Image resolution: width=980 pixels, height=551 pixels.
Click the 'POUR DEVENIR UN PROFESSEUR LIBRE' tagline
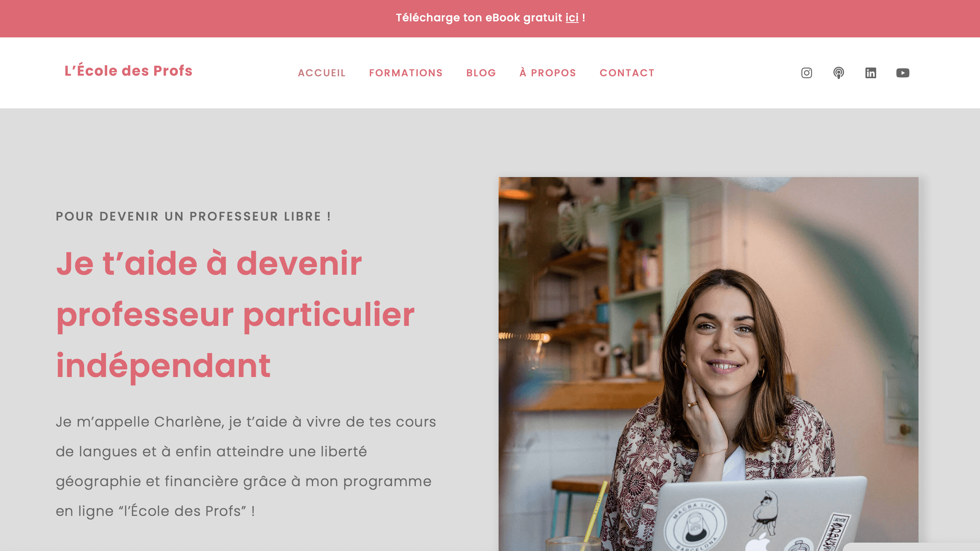(x=193, y=216)
